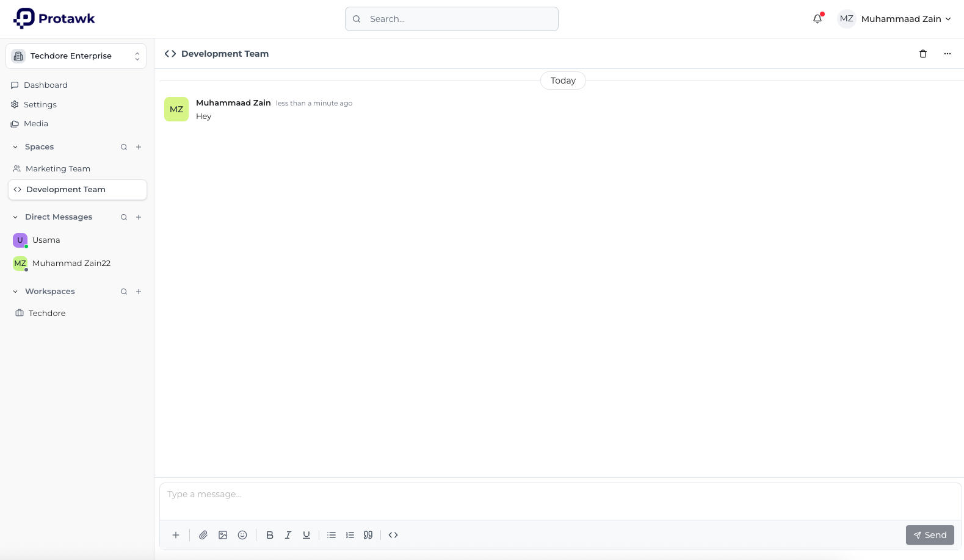Toggle blockquote formatting
This screenshot has width=964, height=560.
(x=368, y=535)
